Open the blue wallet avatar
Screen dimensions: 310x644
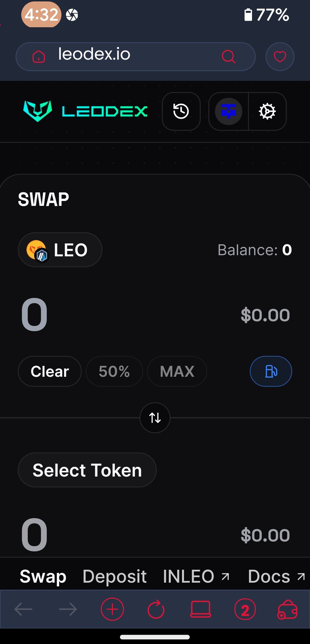(x=228, y=111)
